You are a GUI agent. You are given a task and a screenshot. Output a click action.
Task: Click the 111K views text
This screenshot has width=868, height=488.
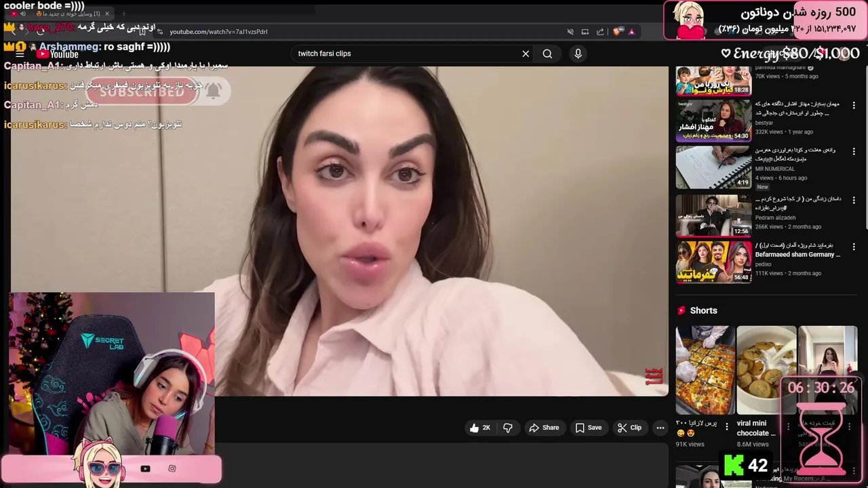coord(769,273)
